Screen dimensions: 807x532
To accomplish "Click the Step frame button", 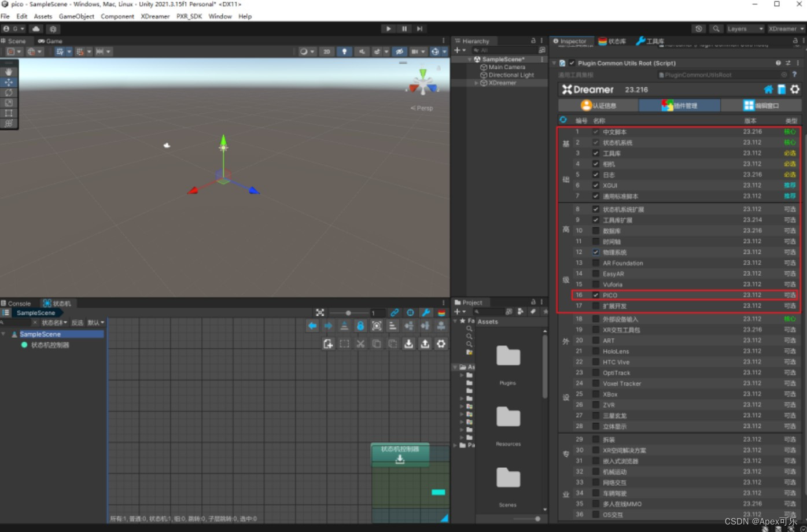I will pyautogui.click(x=419, y=28).
